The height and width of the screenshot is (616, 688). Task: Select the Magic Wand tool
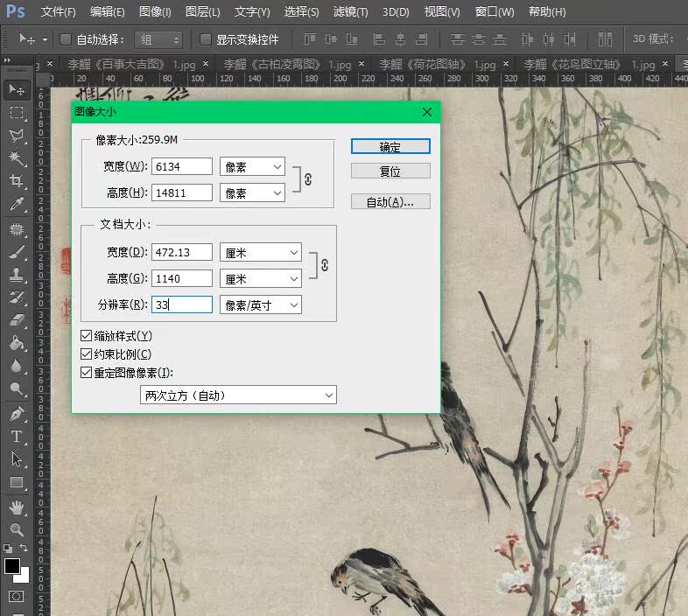(17, 158)
